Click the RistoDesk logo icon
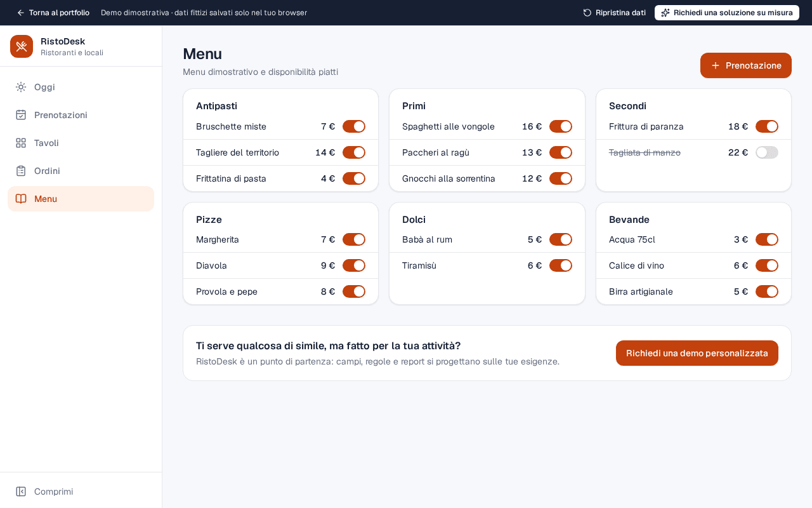 (22, 46)
